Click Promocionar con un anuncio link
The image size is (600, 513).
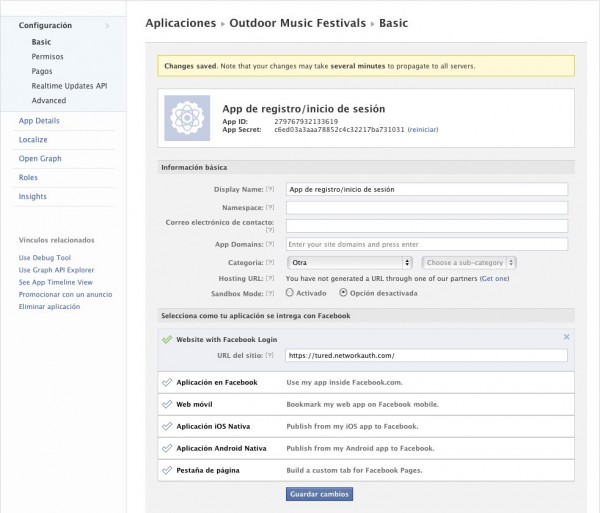[x=65, y=294]
